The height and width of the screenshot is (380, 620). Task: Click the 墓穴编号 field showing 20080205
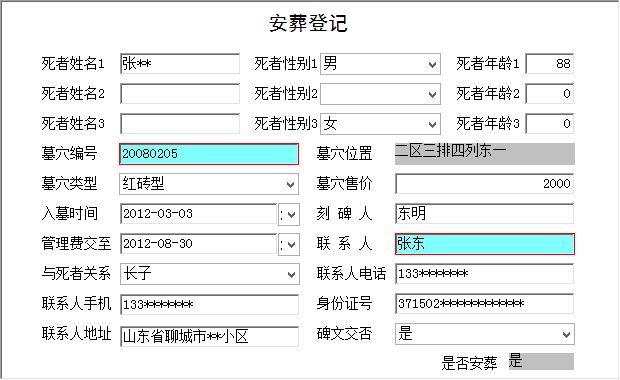point(209,154)
